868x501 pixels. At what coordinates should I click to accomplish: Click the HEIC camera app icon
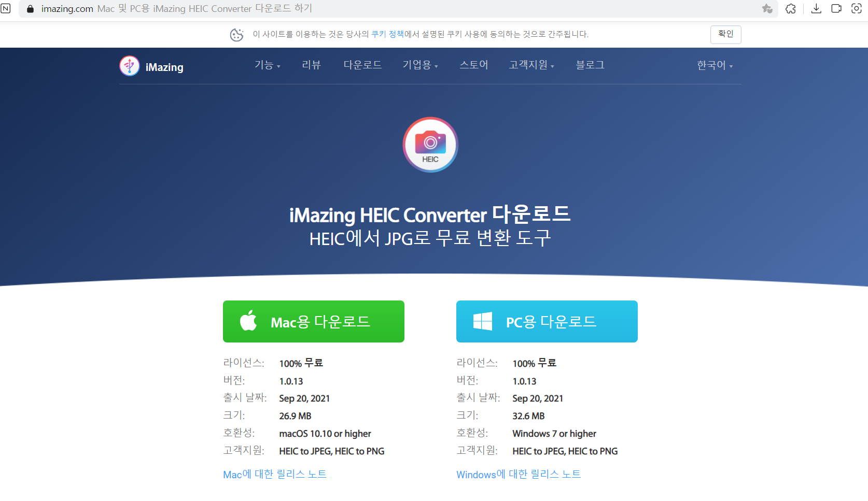tap(430, 145)
